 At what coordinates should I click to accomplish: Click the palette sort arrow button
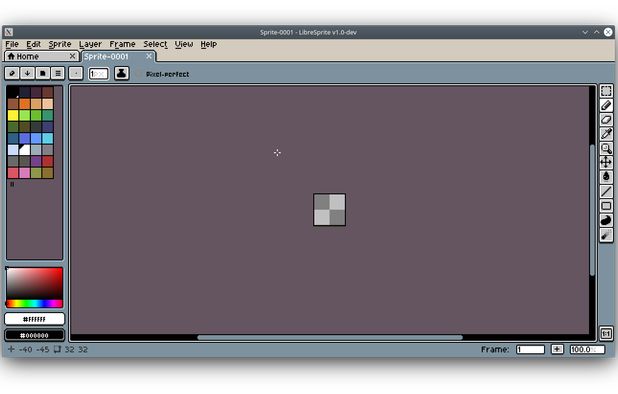[27, 73]
